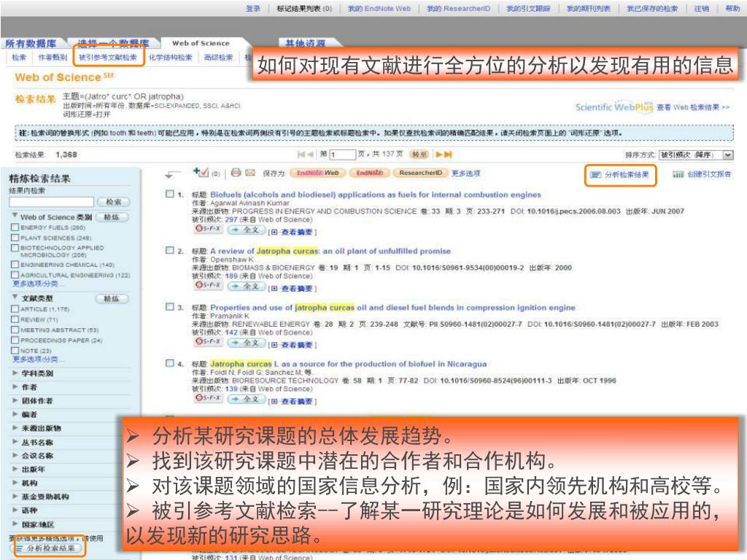Open S·F·X links for the Nicaragua article
The height and width of the screenshot is (560, 747).
[x=208, y=398]
